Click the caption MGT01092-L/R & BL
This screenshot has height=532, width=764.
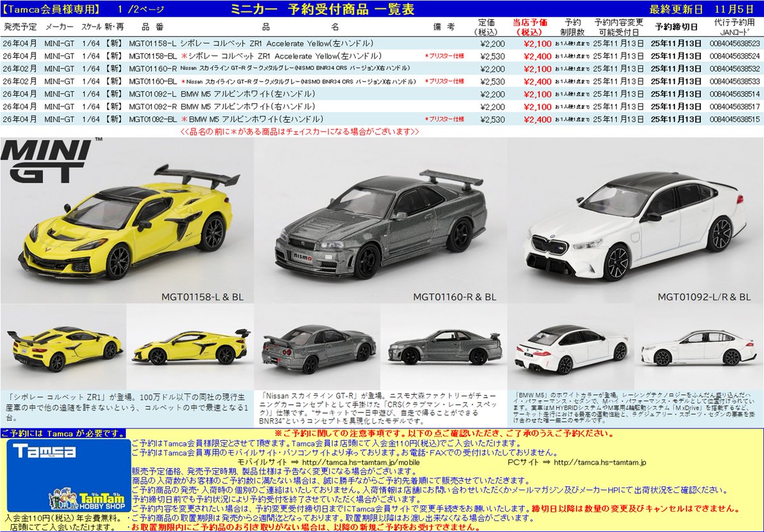[705, 297]
